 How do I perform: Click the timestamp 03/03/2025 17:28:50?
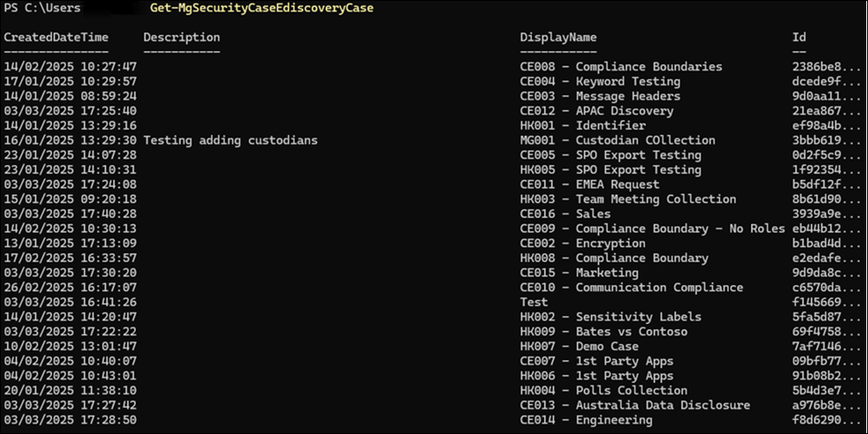(x=70, y=420)
